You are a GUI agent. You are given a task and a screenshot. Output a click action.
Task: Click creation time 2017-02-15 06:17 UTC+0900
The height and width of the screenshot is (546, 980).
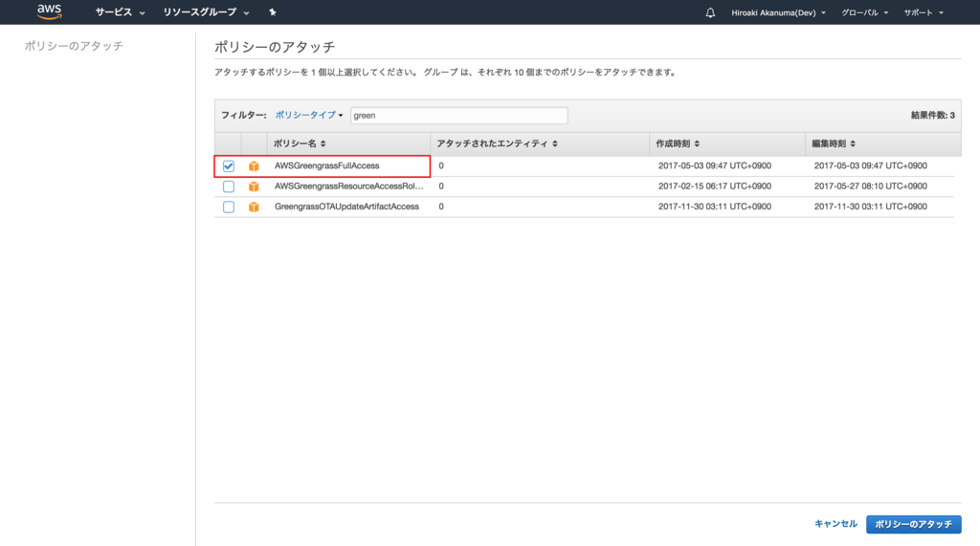[x=714, y=186]
